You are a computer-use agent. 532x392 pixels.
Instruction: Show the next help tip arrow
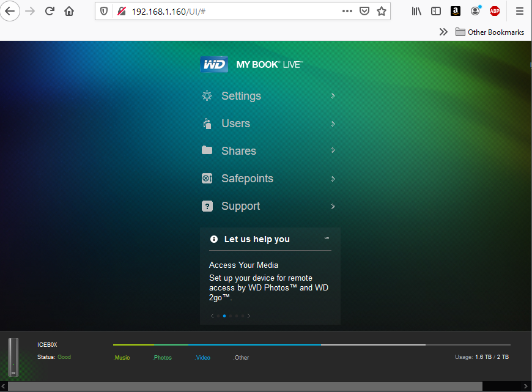[x=249, y=316]
